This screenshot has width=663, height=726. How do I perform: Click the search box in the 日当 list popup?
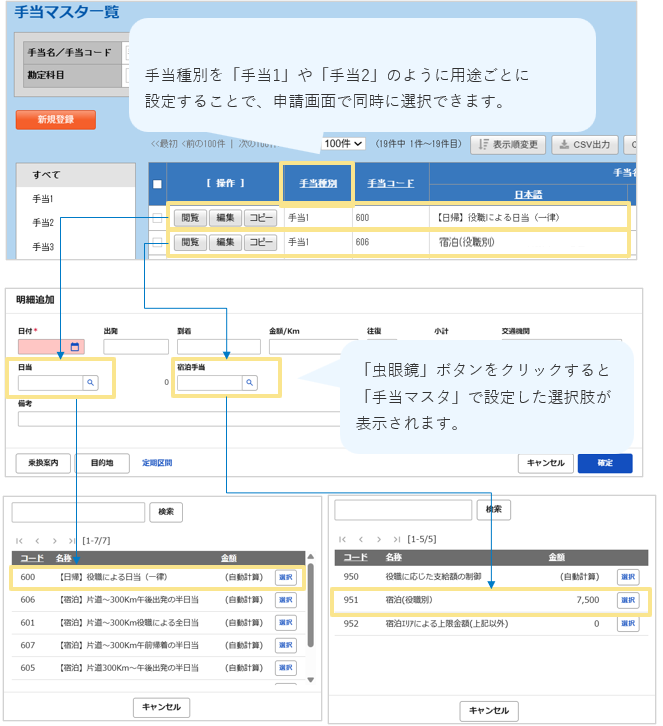click(x=78, y=512)
